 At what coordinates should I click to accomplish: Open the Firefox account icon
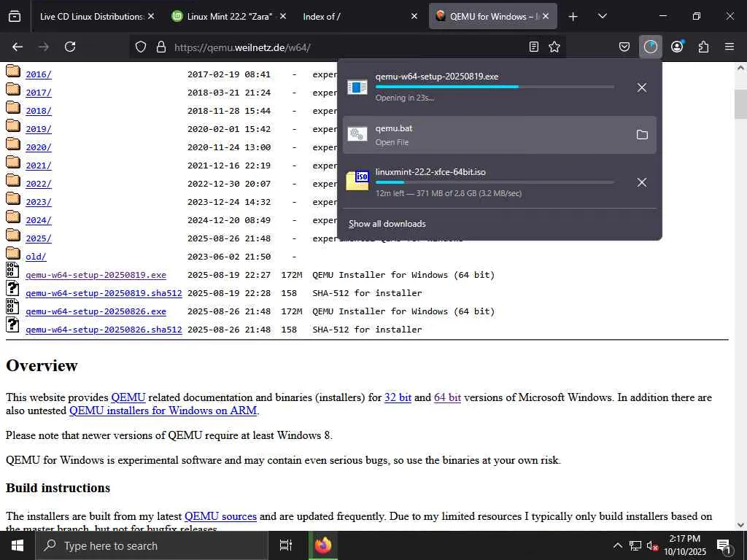(x=677, y=47)
